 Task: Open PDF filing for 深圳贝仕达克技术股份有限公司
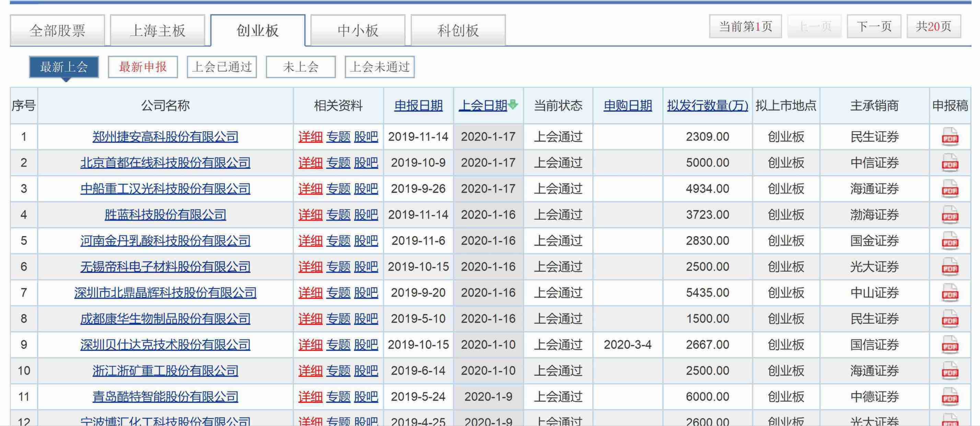[x=949, y=345]
